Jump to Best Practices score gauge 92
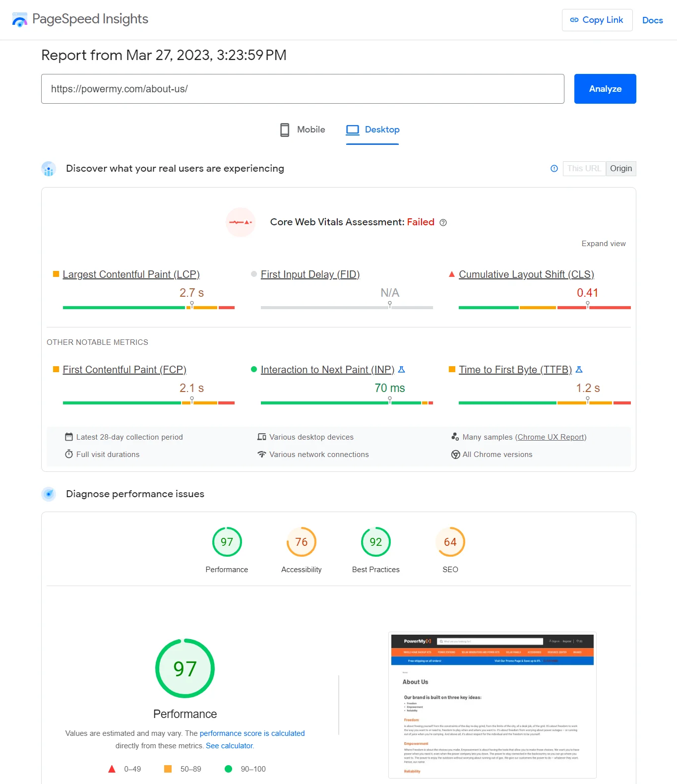Screen dimensions: 677x784 [376, 542]
